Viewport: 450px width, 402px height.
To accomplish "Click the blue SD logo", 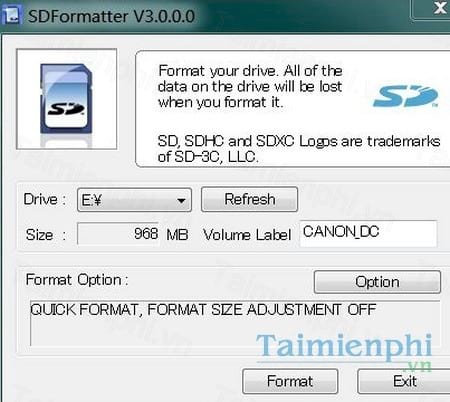I will (405, 96).
